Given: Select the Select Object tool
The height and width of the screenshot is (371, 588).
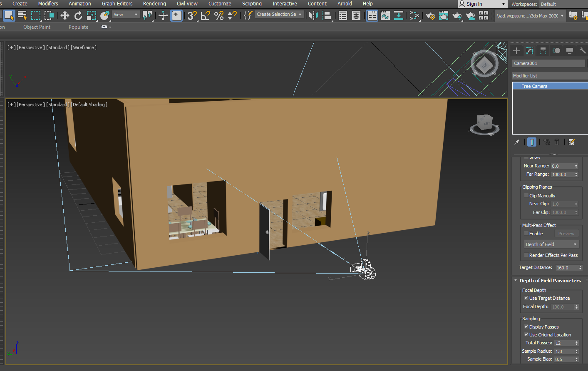Looking at the screenshot, I should 9,16.
